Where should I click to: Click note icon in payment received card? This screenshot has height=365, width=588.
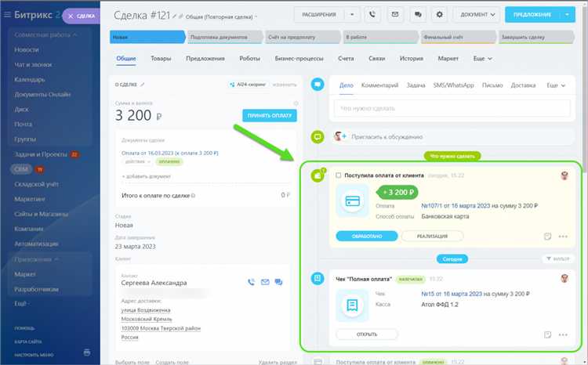[547, 237]
